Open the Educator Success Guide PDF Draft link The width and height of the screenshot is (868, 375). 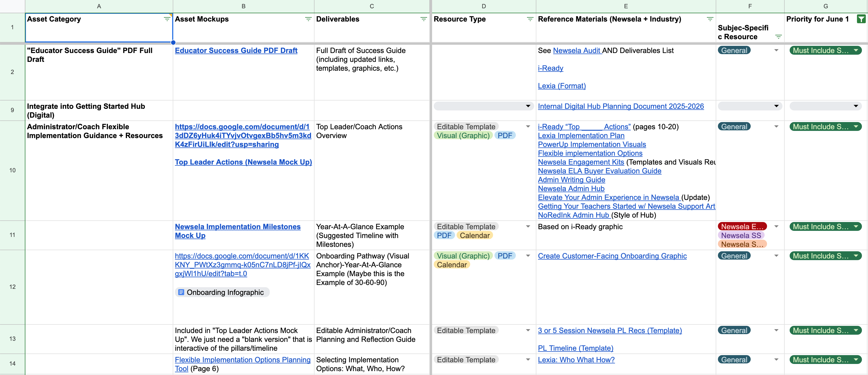pyautogui.click(x=236, y=51)
